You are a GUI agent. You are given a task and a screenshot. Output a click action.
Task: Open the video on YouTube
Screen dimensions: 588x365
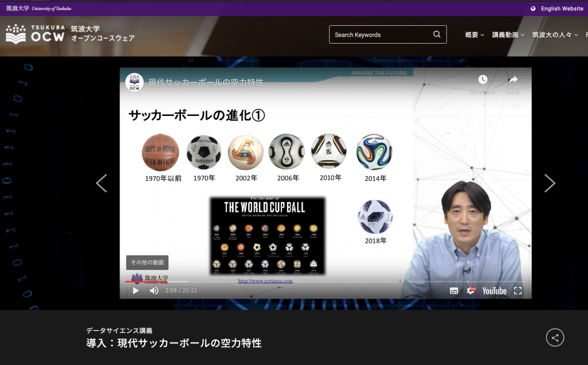494,291
